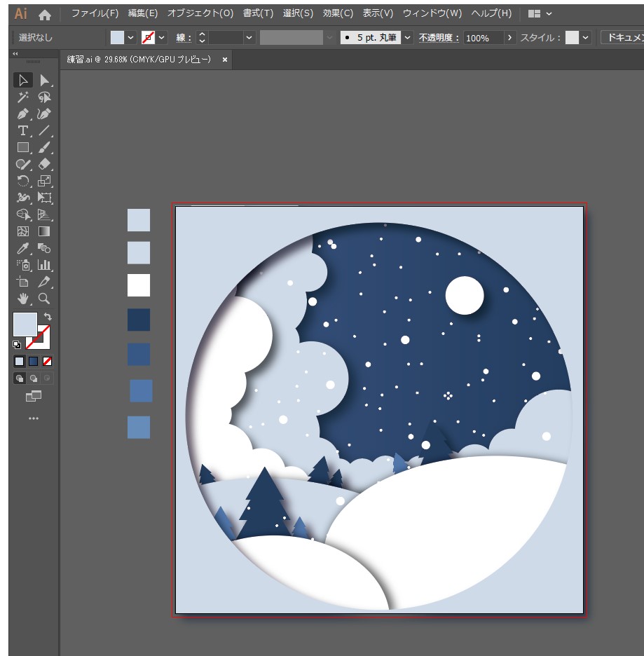Select the Selection tool (black arrow)
The height and width of the screenshot is (656, 644).
(23, 80)
